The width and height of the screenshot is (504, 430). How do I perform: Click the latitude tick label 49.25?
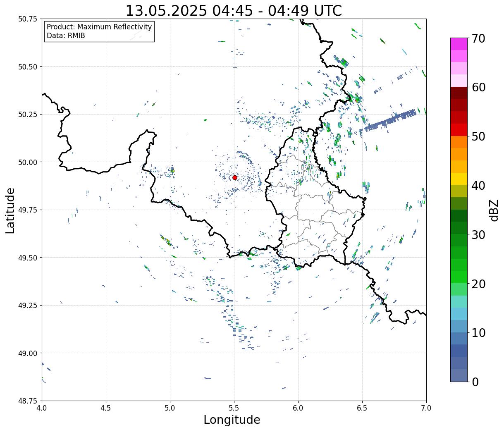(x=28, y=306)
